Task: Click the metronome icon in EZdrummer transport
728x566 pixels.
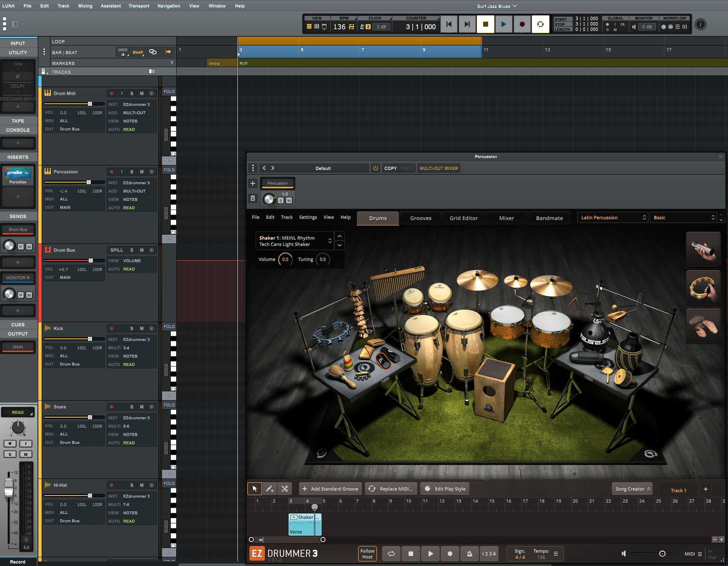Action: click(x=469, y=553)
